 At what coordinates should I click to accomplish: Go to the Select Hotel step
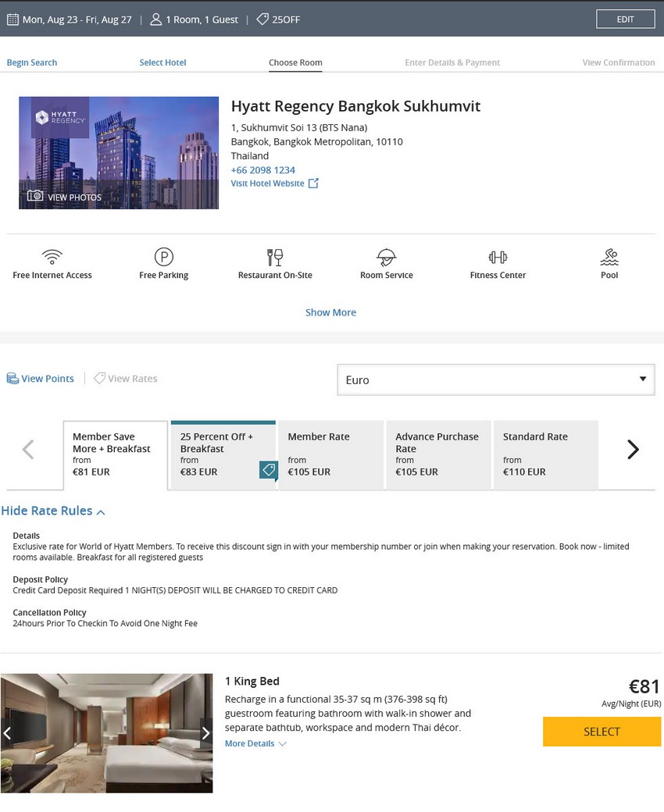click(x=162, y=62)
